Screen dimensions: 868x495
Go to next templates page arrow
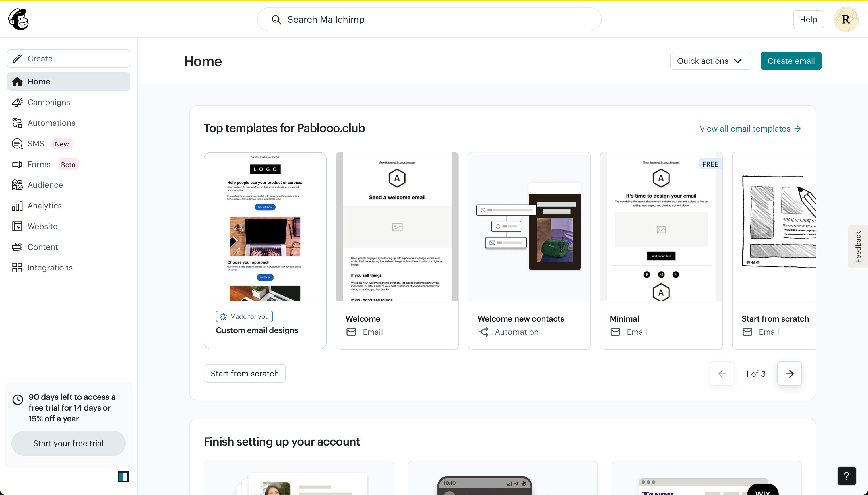[x=789, y=374]
